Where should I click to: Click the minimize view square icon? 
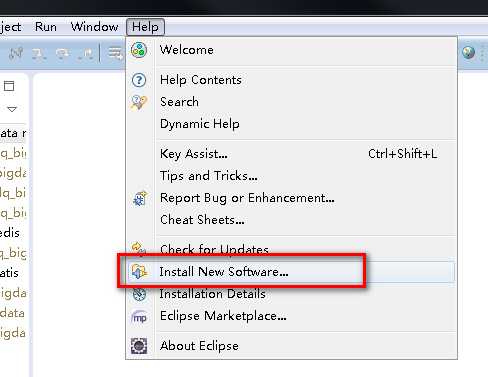(9, 86)
